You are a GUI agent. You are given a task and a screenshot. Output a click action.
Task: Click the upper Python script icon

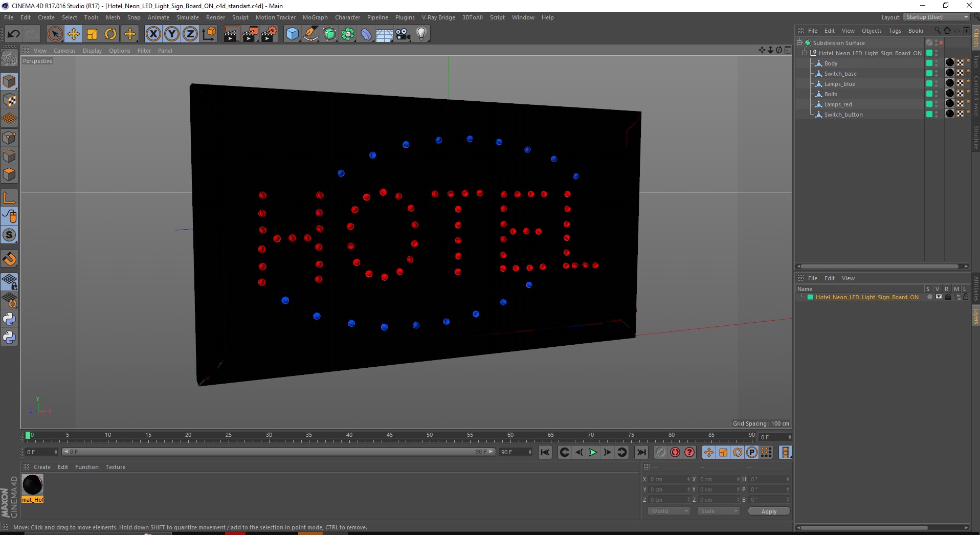pos(9,319)
